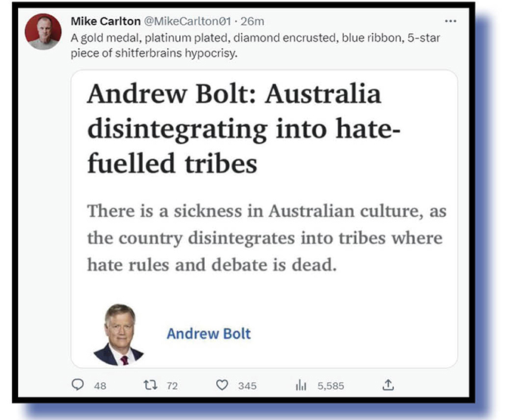The image size is (514, 420).
Task: Retweet this post using the retweet icon
Action: (150, 384)
